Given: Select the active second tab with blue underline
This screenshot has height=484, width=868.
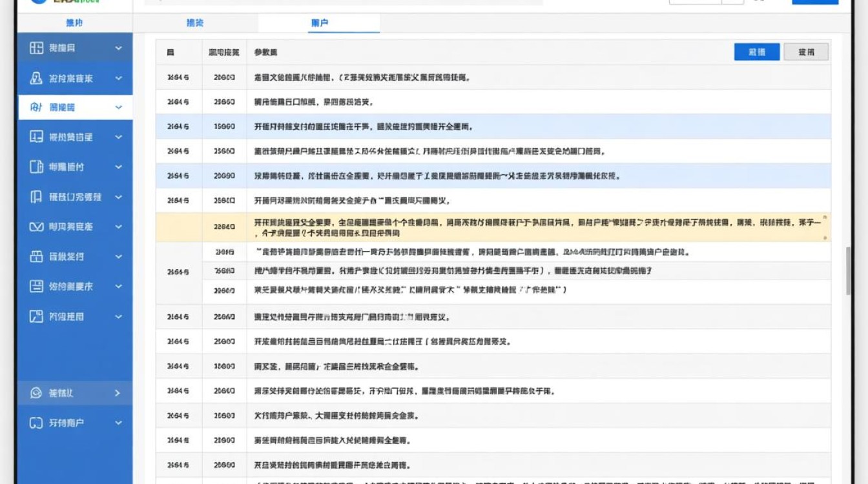Looking at the screenshot, I should (319, 22).
